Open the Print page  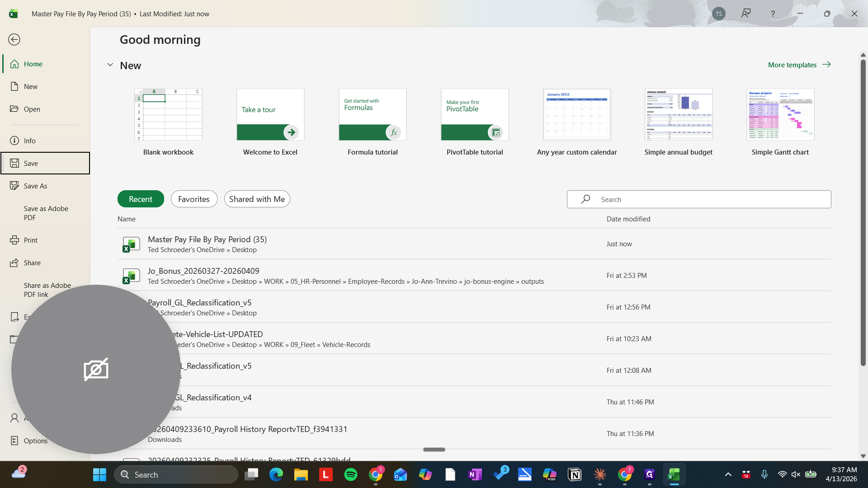(x=30, y=240)
